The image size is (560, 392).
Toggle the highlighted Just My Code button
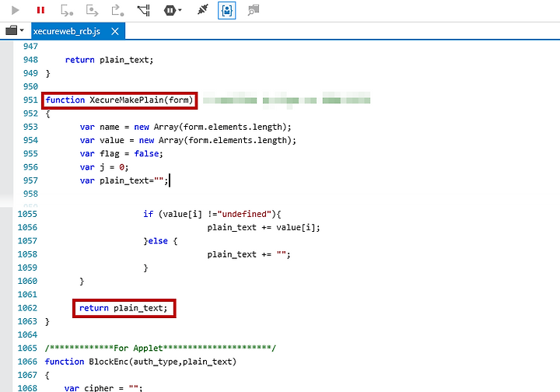[x=227, y=10]
